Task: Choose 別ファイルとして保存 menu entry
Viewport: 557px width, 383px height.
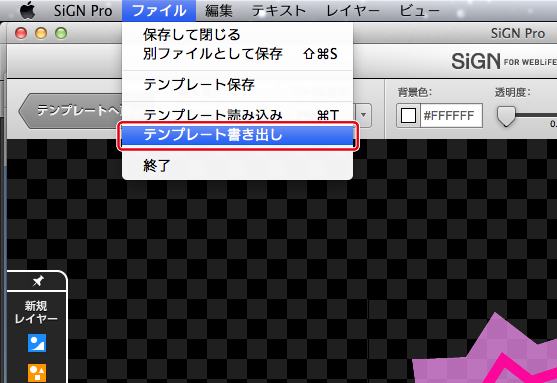Action: click(x=237, y=54)
